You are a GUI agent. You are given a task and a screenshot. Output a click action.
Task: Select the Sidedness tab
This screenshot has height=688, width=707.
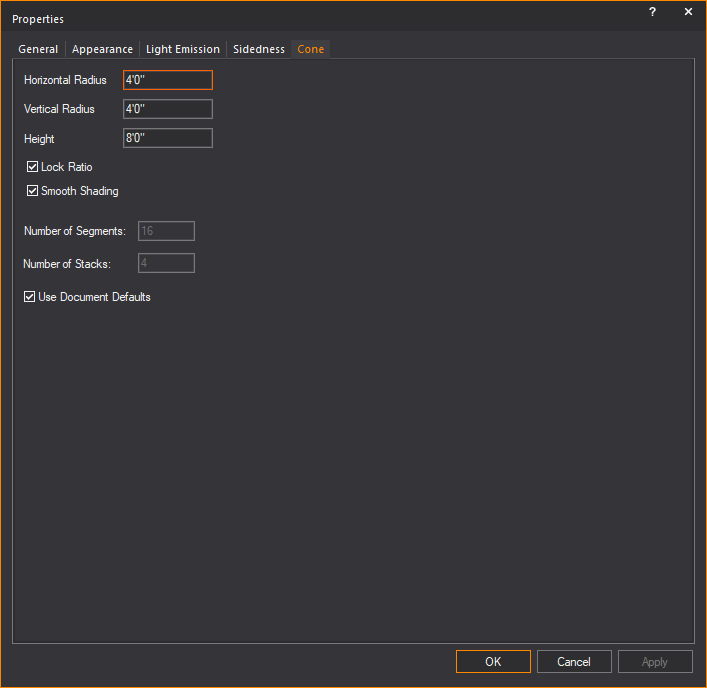coord(259,49)
